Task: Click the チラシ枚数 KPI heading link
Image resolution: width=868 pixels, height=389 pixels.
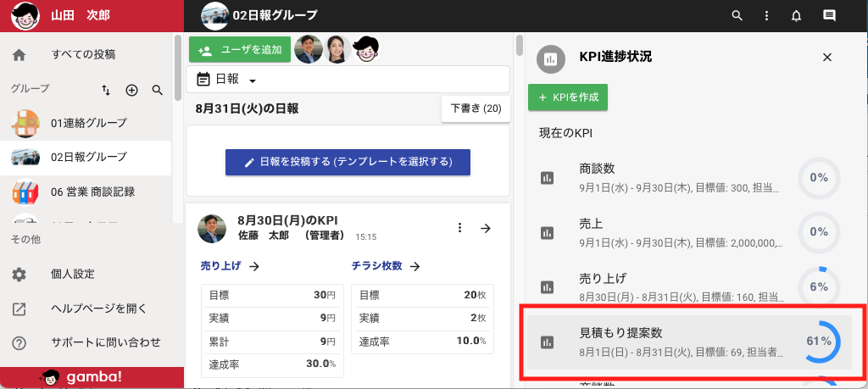Action: tap(377, 266)
